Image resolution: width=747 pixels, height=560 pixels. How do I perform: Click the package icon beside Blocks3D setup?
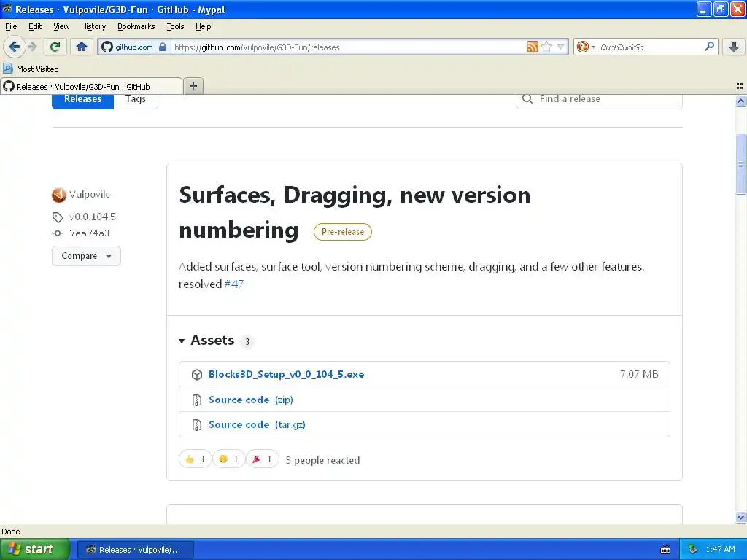point(197,375)
